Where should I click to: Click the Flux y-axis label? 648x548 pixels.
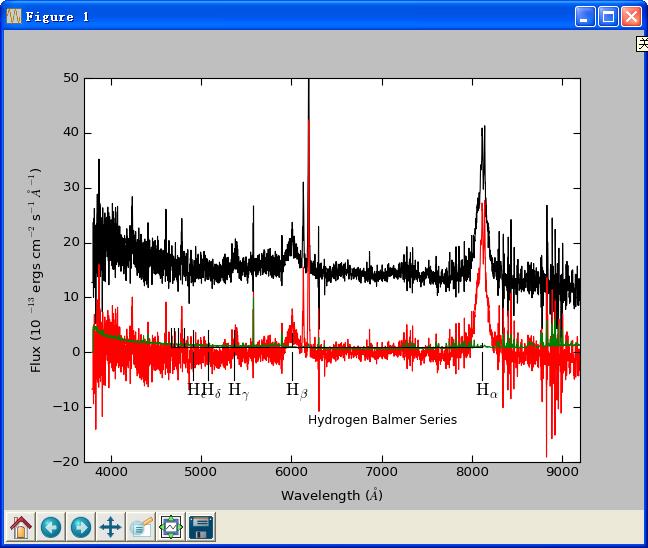pos(36,270)
